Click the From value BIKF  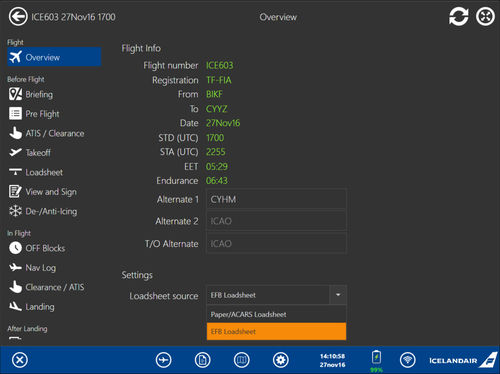tap(214, 94)
